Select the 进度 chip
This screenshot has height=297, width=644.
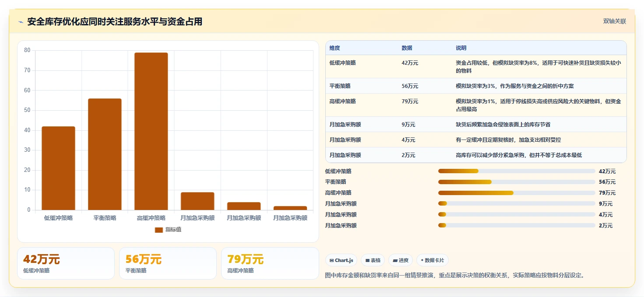[401, 260]
